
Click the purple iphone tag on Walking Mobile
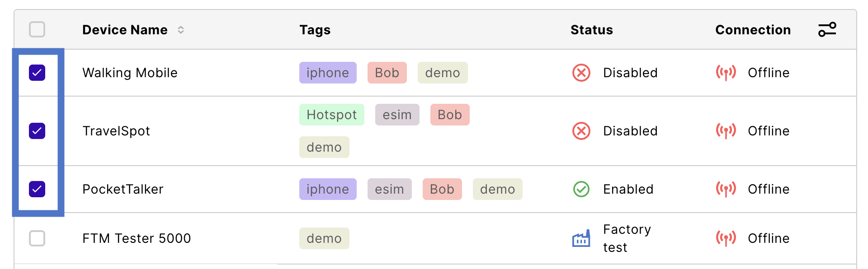point(328,73)
